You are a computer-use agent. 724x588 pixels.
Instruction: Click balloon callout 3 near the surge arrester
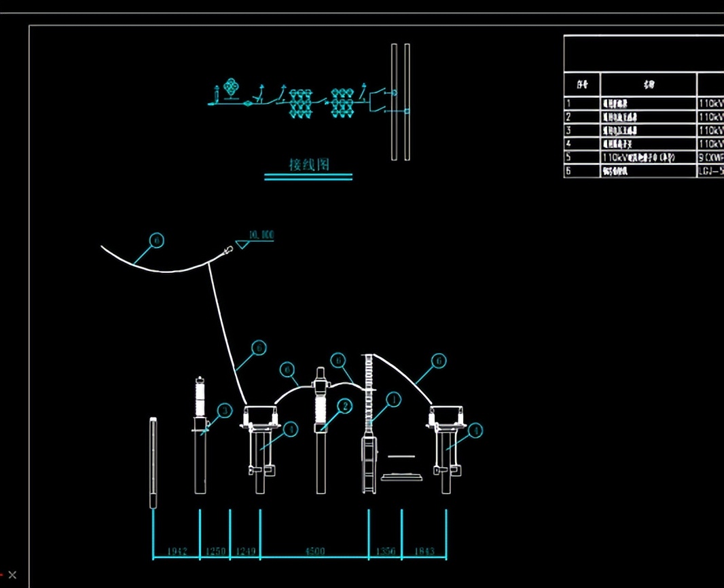pyautogui.click(x=225, y=411)
